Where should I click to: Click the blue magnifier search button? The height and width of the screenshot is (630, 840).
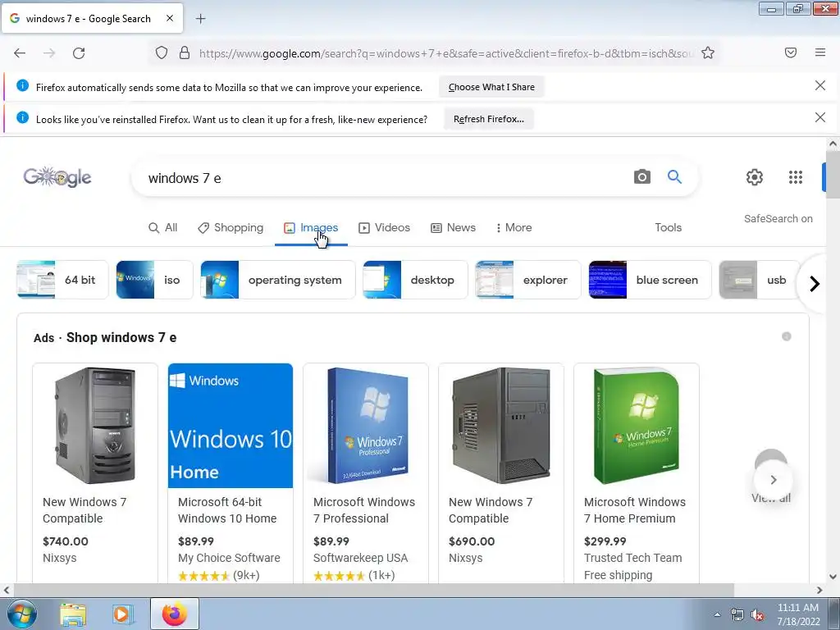point(674,177)
